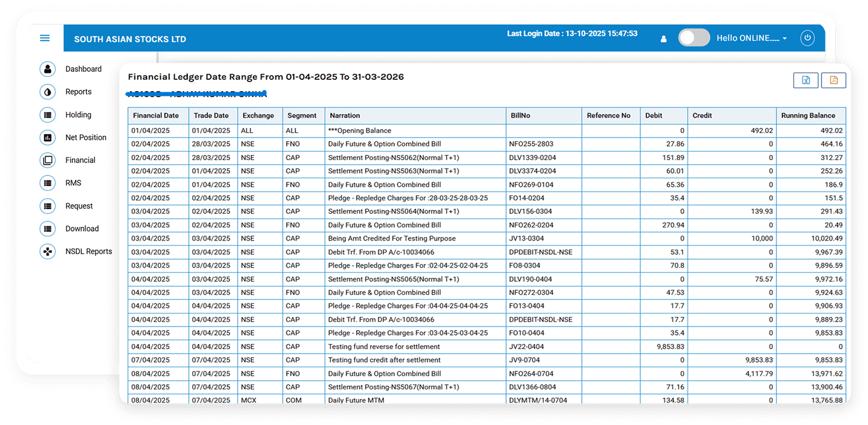
Task: Click the Net Position chart icon
Action: [x=47, y=138]
